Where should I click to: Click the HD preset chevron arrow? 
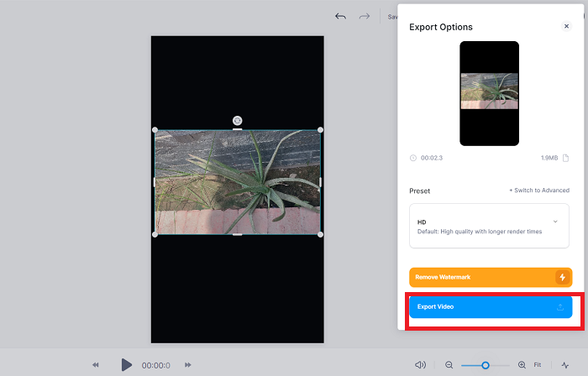555,222
